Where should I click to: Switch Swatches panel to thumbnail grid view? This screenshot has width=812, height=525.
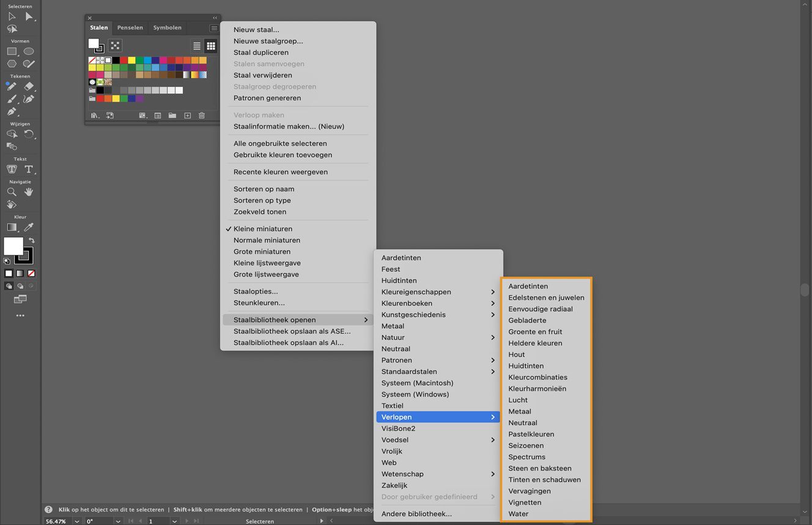pyautogui.click(x=211, y=46)
